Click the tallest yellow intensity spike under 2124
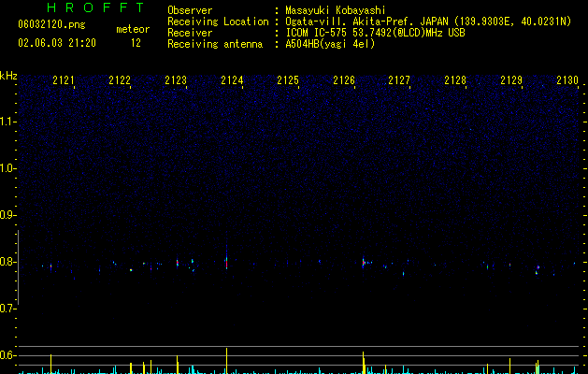The width and height of the screenshot is (588, 374). [x=226, y=361]
